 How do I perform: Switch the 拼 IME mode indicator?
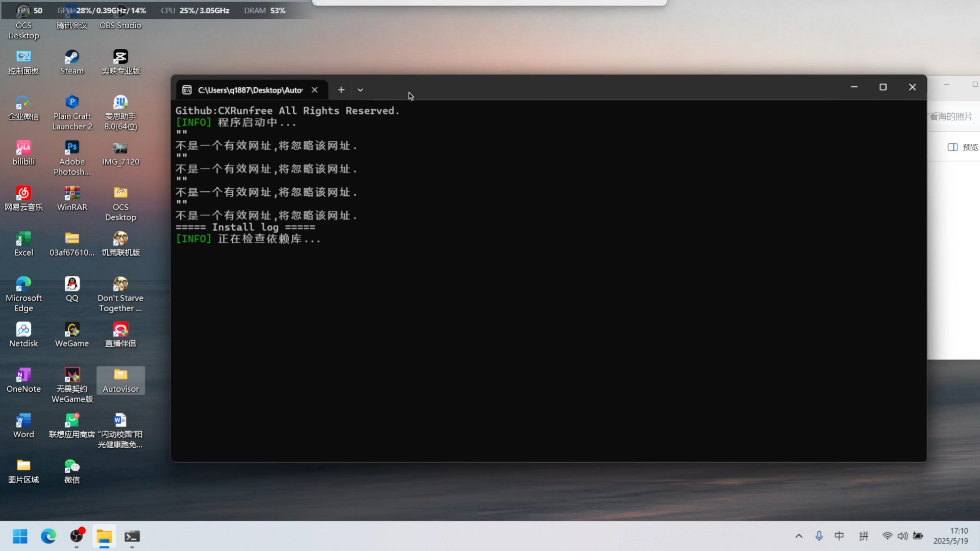coord(864,536)
